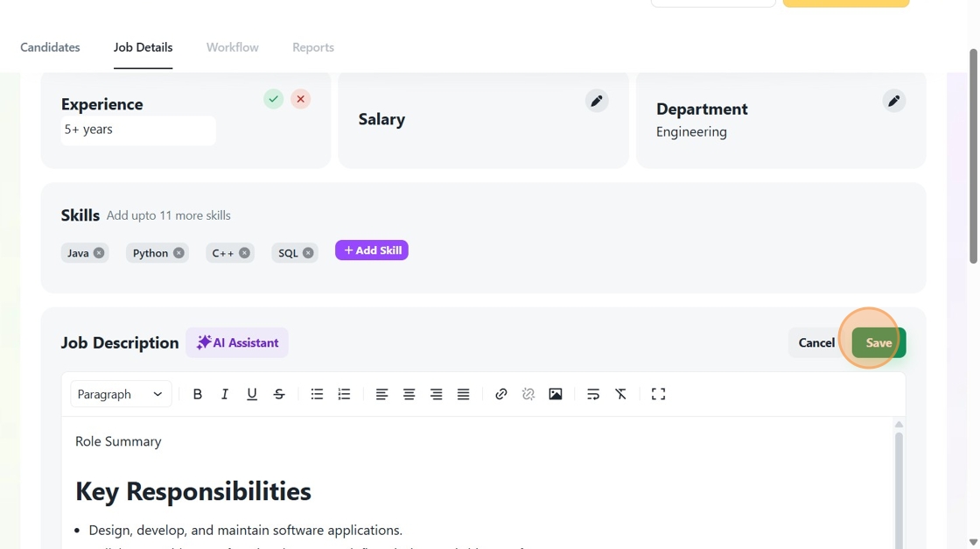Insert a numbered list
980x549 pixels.
(345, 394)
